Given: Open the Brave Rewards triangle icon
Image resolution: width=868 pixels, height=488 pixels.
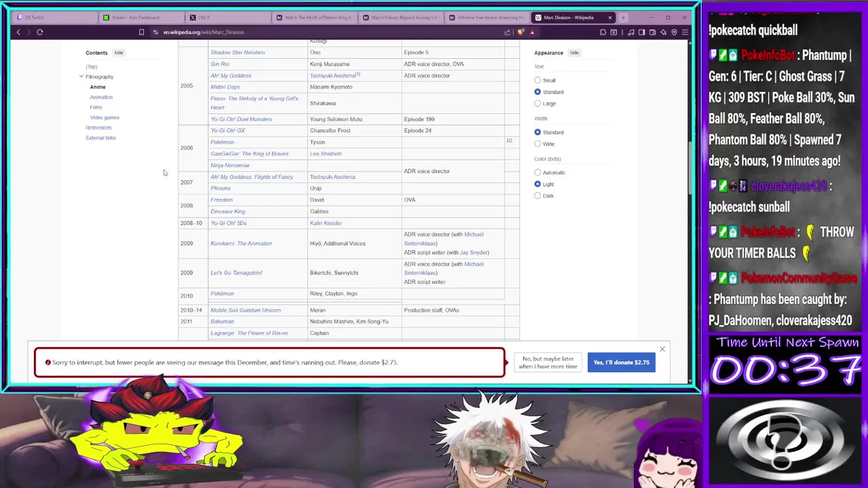Looking at the screenshot, I should 532,32.
